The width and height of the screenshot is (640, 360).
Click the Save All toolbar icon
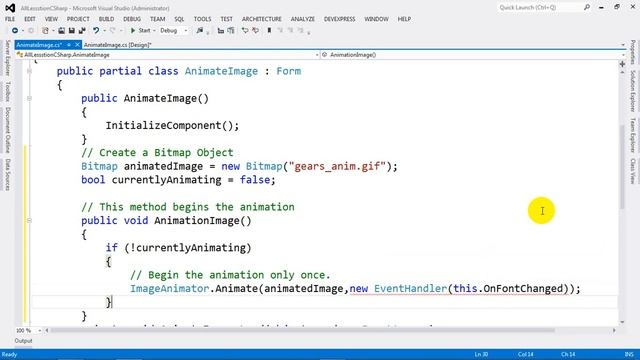(x=82, y=31)
